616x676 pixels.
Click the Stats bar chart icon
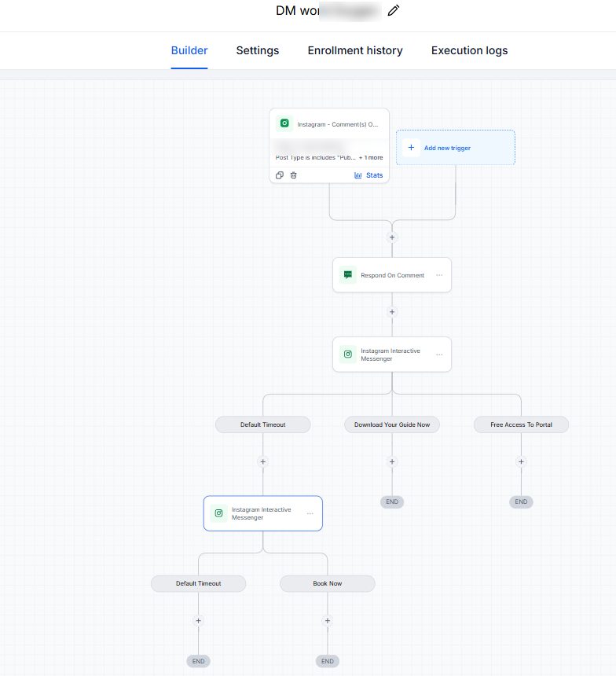357,175
